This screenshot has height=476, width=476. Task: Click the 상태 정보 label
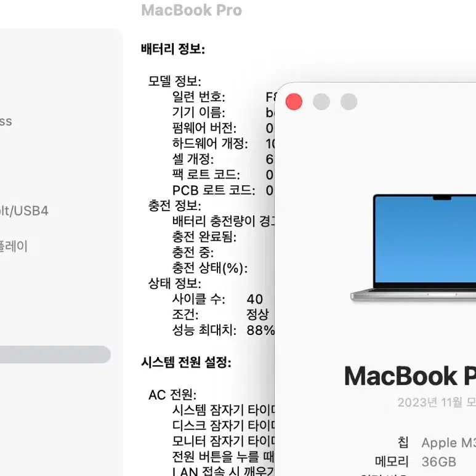point(174,283)
